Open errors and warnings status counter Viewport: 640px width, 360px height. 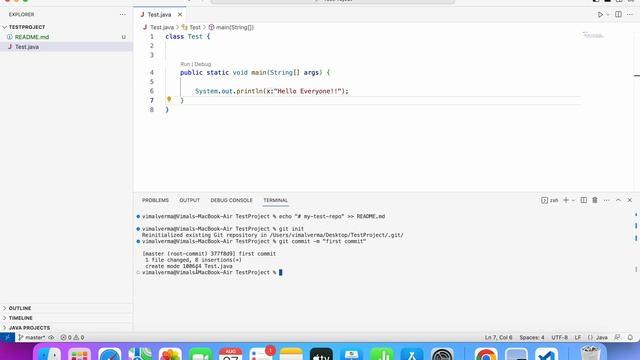[x=72, y=338]
